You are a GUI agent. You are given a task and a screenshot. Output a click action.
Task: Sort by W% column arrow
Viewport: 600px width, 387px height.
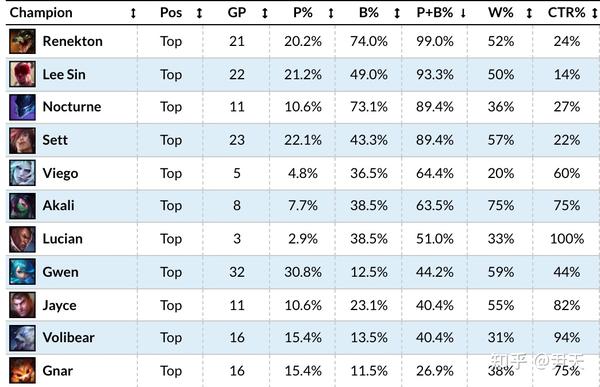pos(529,13)
